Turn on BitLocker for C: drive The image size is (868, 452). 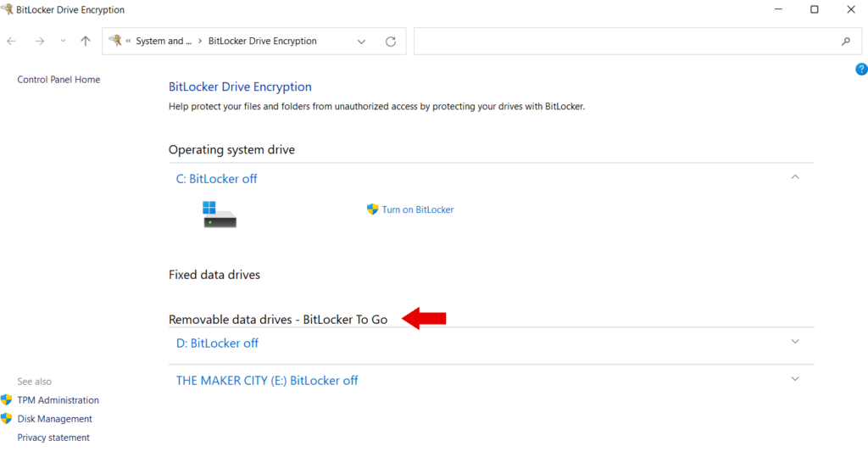[418, 209]
